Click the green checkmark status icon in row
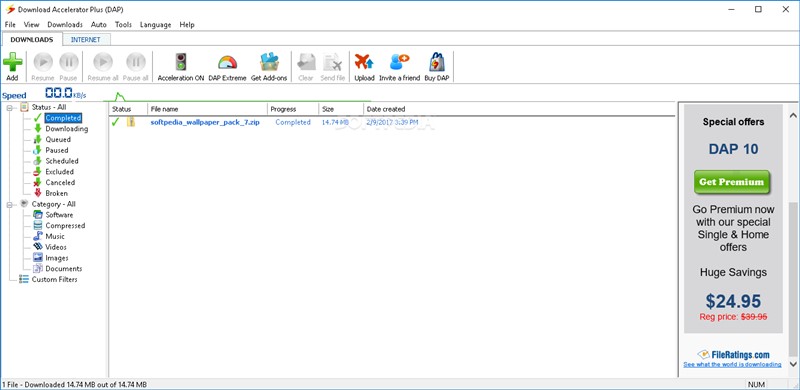The image size is (800, 390). pos(115,122)
